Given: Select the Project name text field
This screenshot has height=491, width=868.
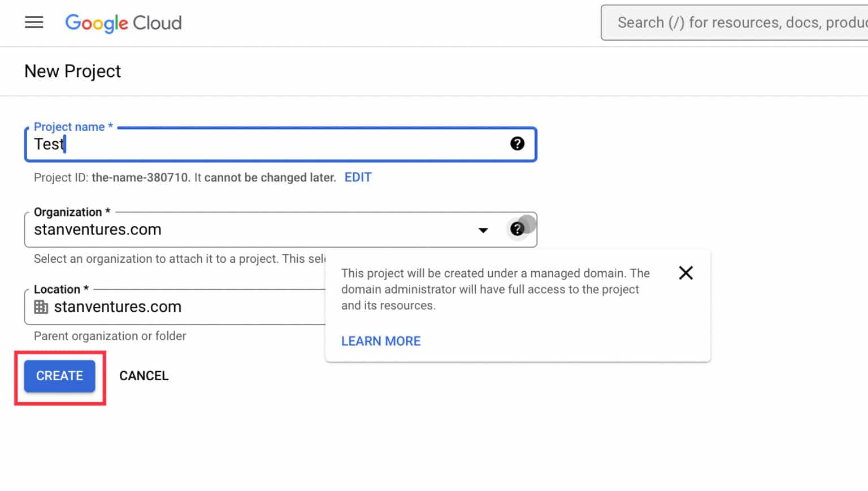Looking at the screenshot, I should 254,144.
